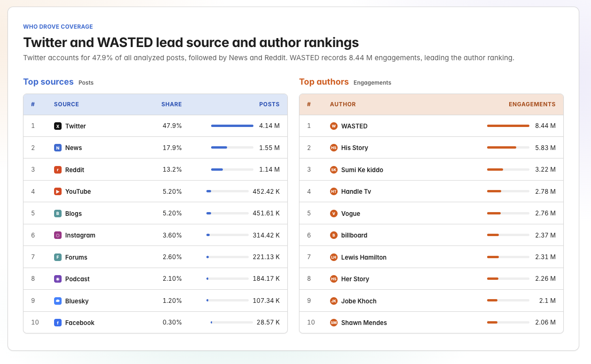591x364 pixels.
Task: Click the News source icon
Action: click(x=58, y=148)
